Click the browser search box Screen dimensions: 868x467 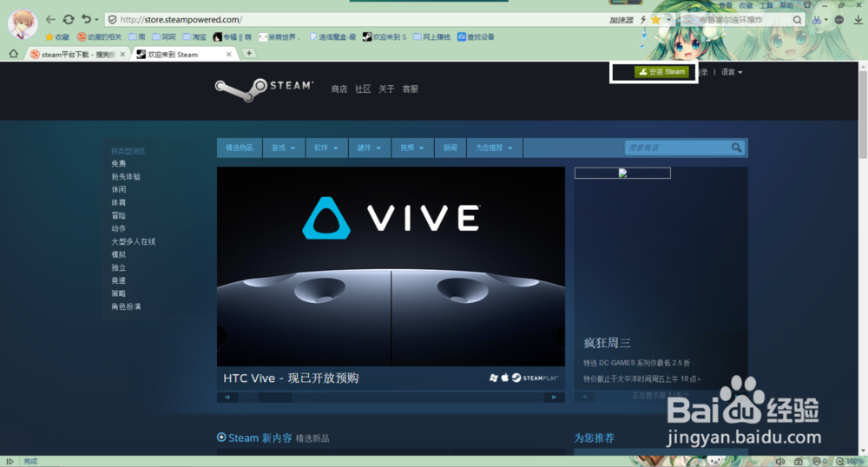point(742,20)
